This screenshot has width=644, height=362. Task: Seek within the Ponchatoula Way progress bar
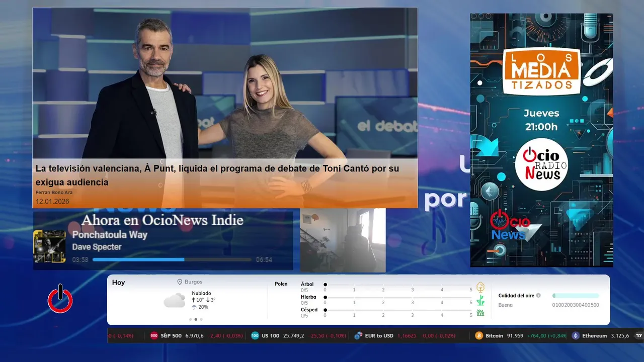tap(172, 260)
